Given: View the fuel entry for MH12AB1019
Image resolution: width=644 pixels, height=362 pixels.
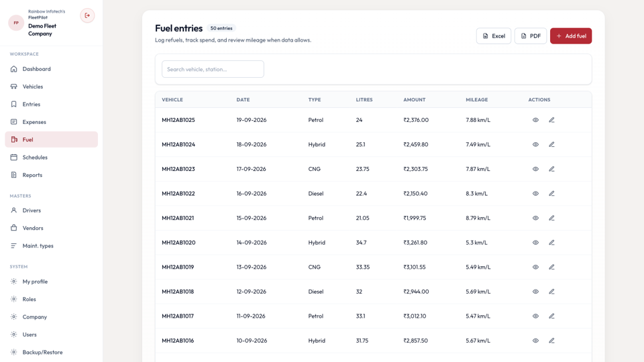Looking at the screenshot, I should click(535, 267).
